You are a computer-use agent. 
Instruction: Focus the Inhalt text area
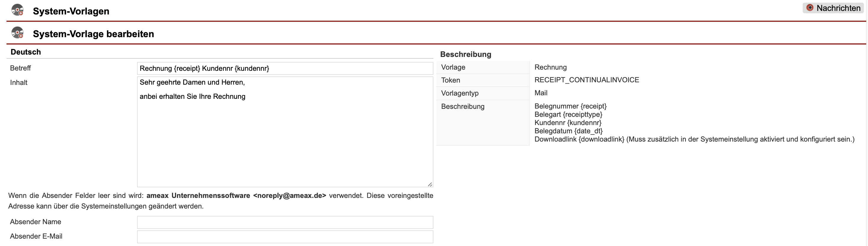(x=285, y=135)
